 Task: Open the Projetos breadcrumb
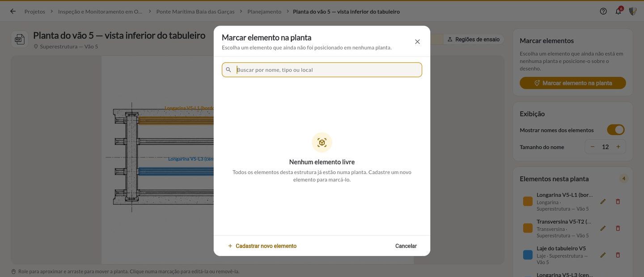pyautogui.click(x=35, y=12)
